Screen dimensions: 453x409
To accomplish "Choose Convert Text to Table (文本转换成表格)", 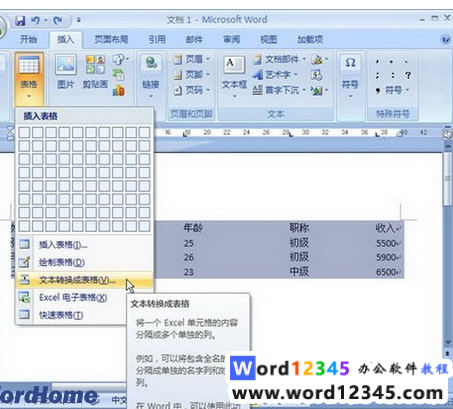I will pos(84,280).
